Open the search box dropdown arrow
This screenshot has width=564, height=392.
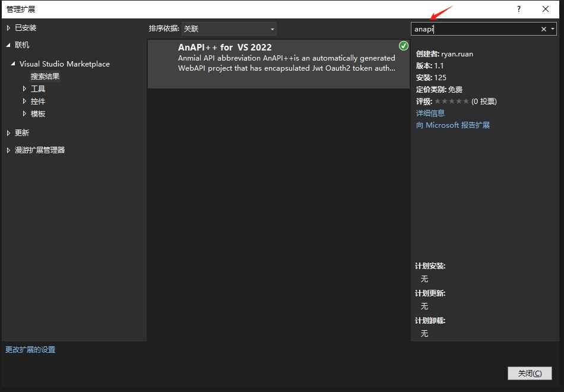(553, 29)
